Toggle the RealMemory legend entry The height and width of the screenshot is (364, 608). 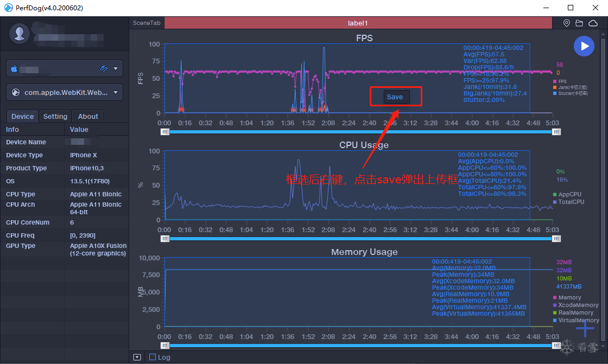click(573, 312)
